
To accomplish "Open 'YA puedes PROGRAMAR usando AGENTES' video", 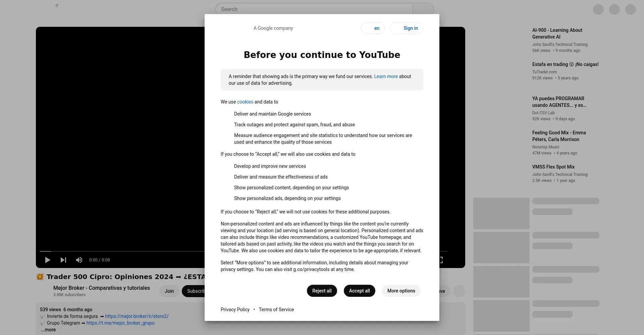I will coord(559,102).
